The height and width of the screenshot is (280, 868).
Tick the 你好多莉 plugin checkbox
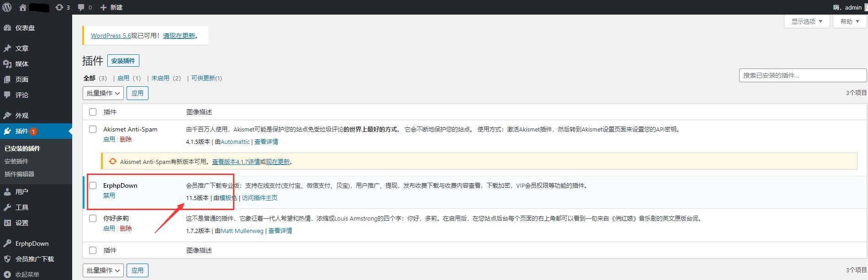pos(93,218)
